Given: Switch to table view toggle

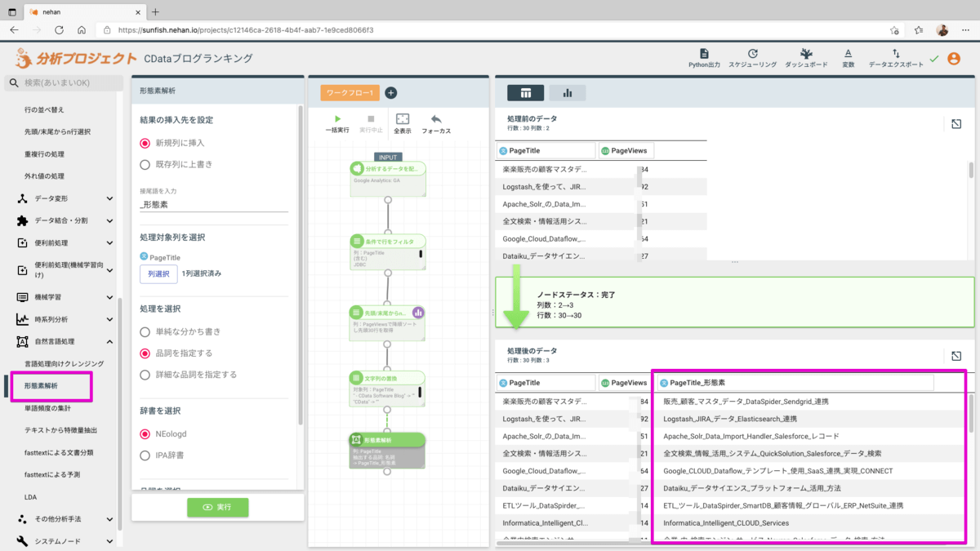Looking at the screenshot, I should pos(526,92).
